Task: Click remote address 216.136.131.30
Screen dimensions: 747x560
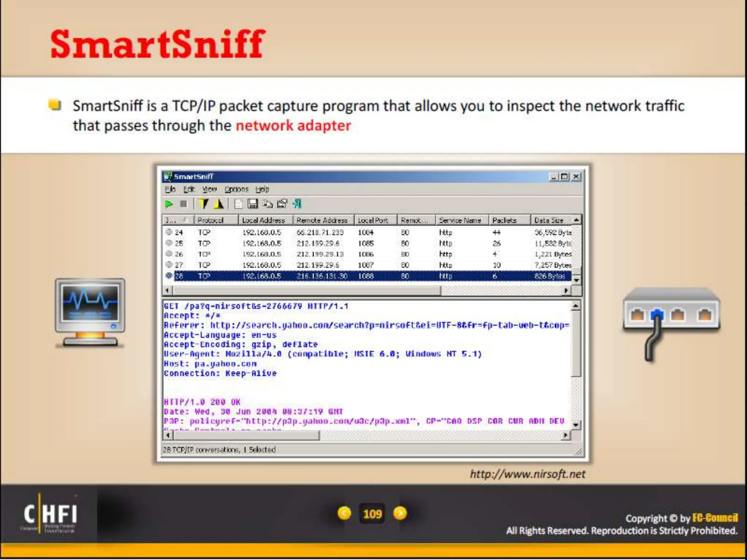Action: [322, 276]
